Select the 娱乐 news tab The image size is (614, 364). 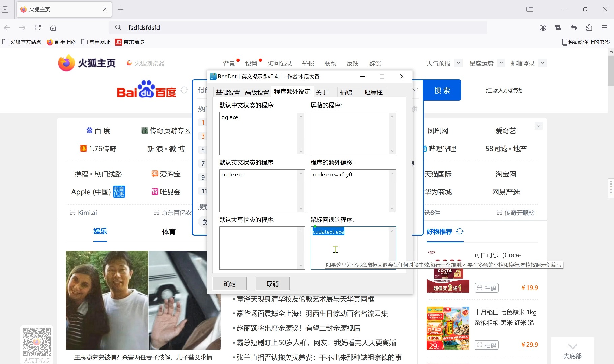pos(100,231)
